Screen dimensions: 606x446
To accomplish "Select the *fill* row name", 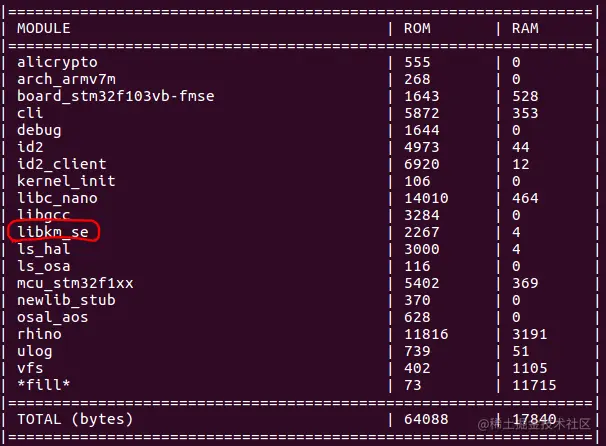I will pyautogui.click(x=44, y=385).
